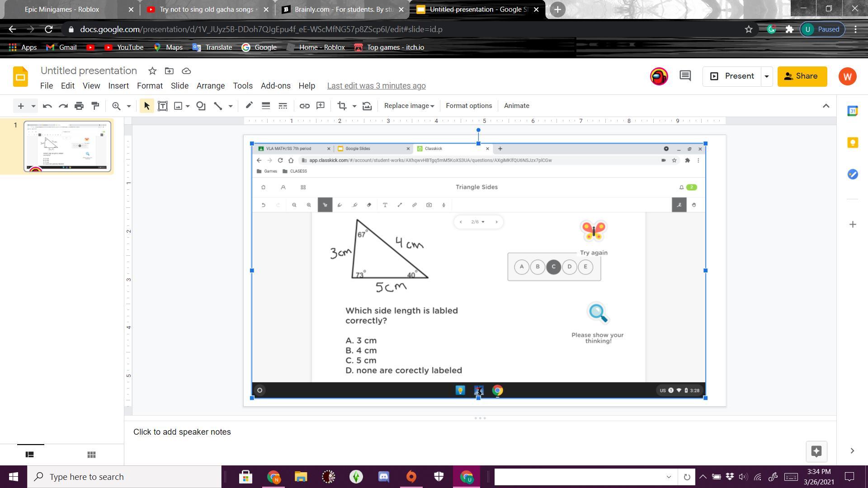Expand the zoom level dropdown arrow
Image resolution: width=868 pixels, height=488 pixels.
(x=128, y=106)
